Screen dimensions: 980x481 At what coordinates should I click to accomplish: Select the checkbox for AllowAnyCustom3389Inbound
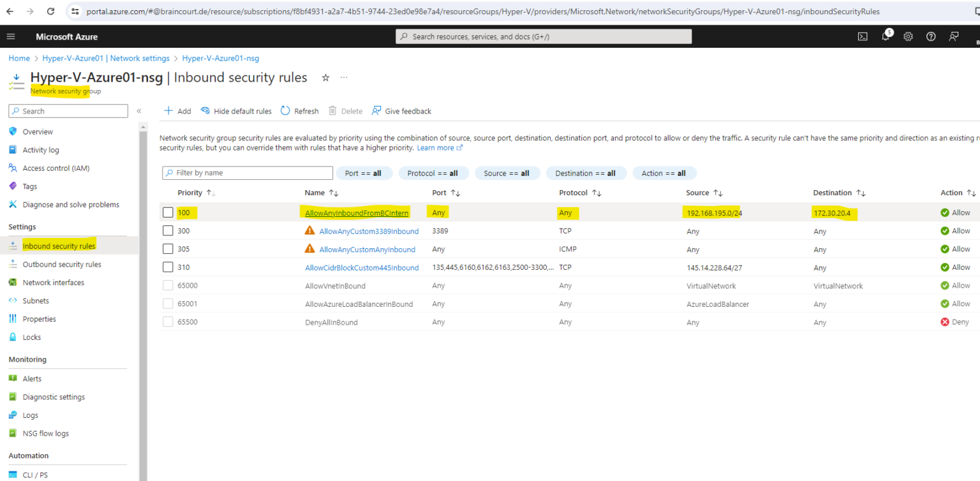pos(167,230)
